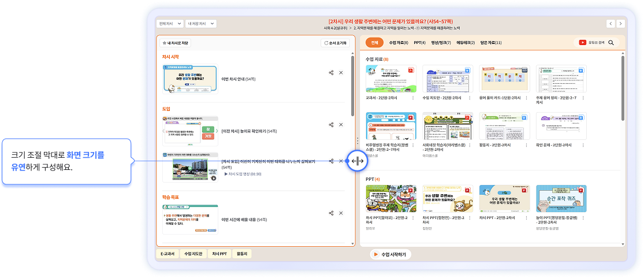Image resolution: width=644 pixels, height=278 pixels.
Task: Open the '사회네컷 학습지' thumbnail
Action: point(448,126)
